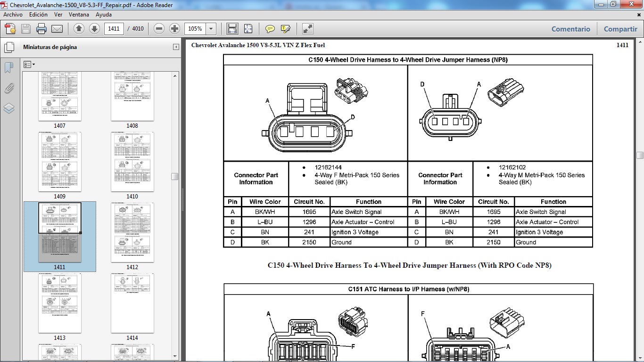Click the right table's 'L–BU' wire color
Screen dimensions: 644x362
click(x=449, y=222)
